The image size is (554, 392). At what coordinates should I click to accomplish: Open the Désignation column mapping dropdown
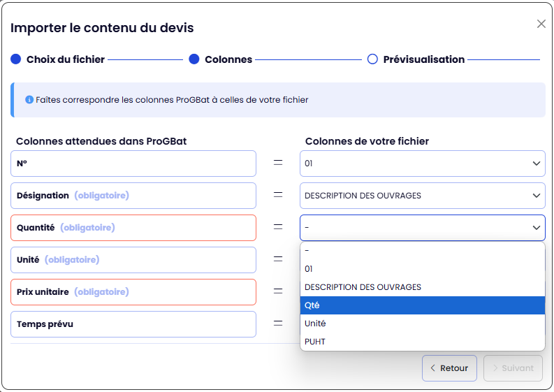click(x=422, y=196)
